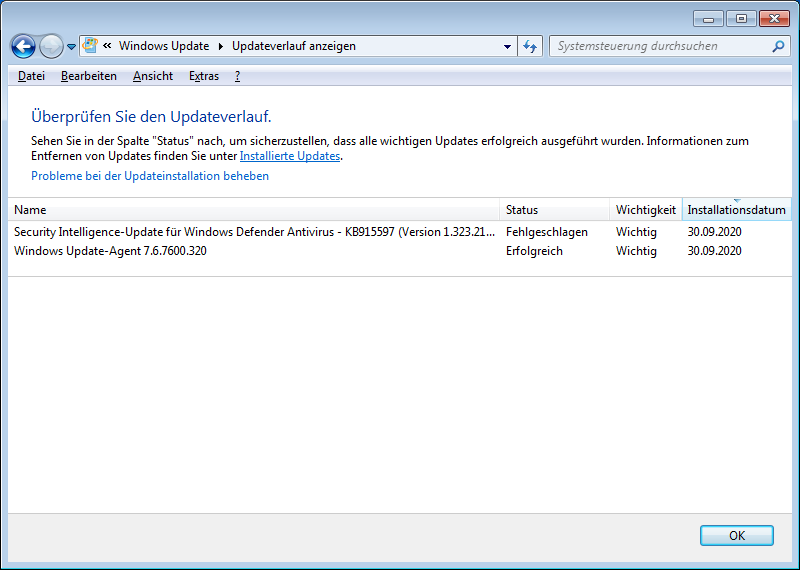
Task: Click the Windows Update breadcrumb
Action: tap(164, 46)
